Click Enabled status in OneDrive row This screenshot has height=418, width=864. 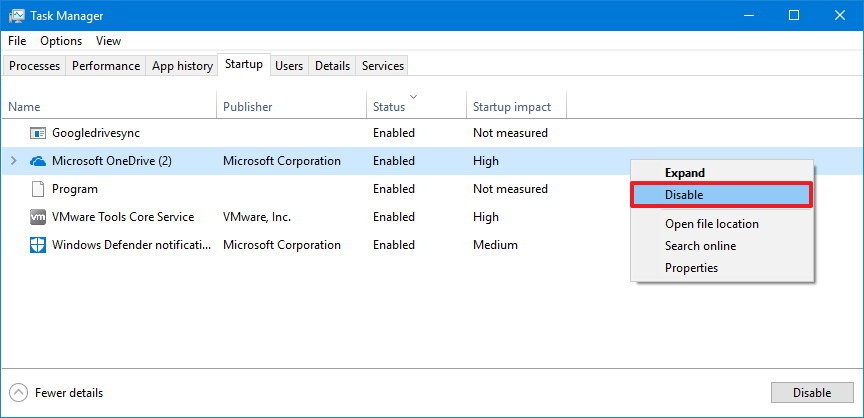394,161
